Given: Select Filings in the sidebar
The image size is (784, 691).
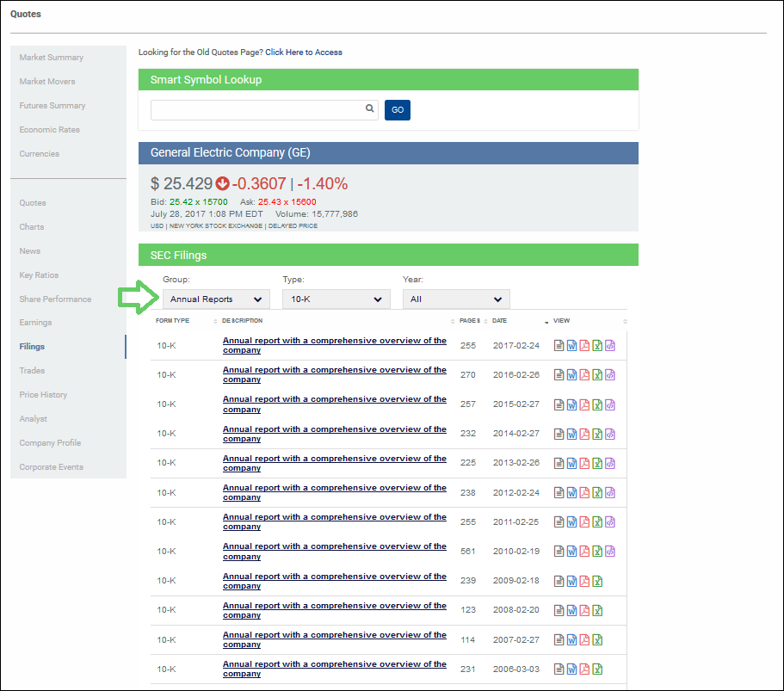Looking at the screenshot, I should coord(32,347).
